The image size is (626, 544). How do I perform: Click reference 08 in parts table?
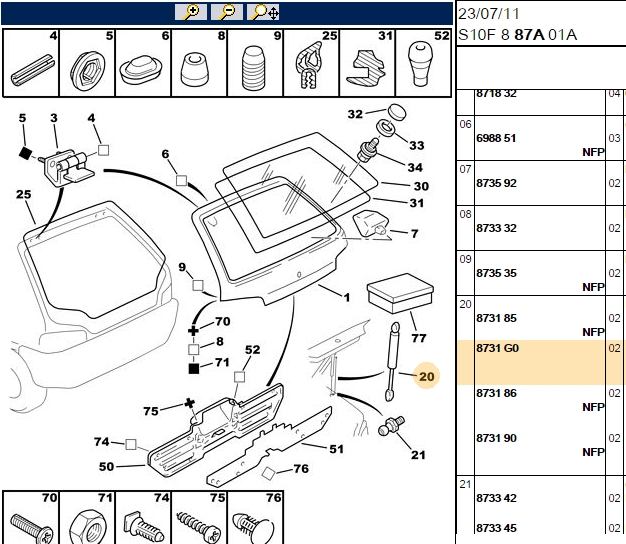(x=466, y=214)
